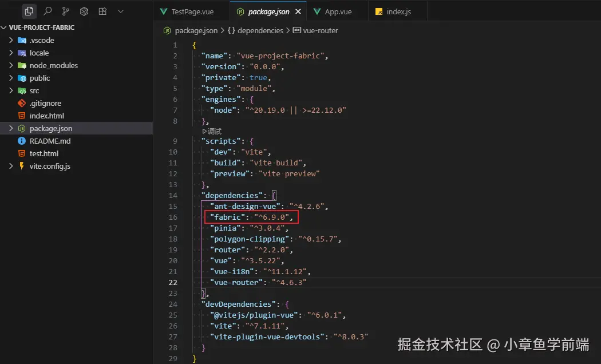Click the .vscode folder icon
This screenshot has width=601, height=364.
click(x=22, y=40)
